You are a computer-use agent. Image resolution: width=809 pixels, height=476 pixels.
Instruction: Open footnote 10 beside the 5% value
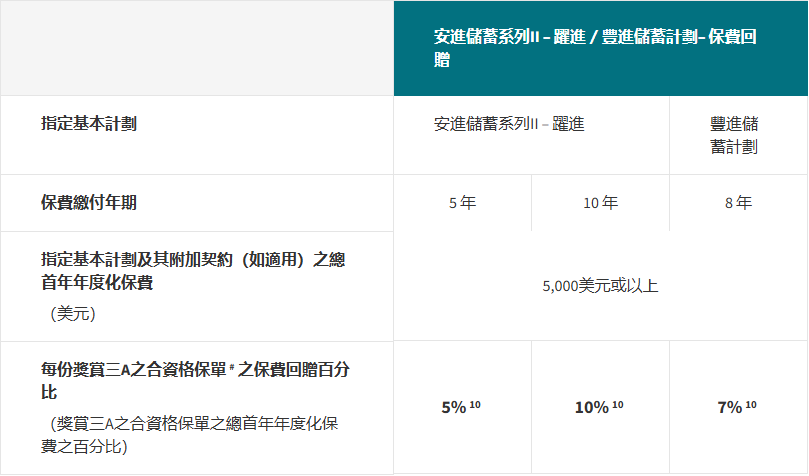[x=475, y=405]
